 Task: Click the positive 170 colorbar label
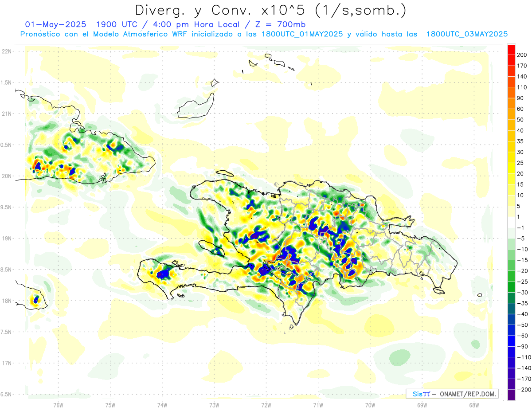[x=522, y=66]
